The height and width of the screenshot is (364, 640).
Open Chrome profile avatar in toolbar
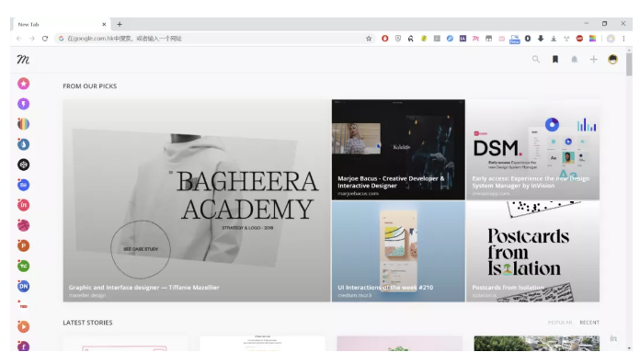(x=611, y=39)
